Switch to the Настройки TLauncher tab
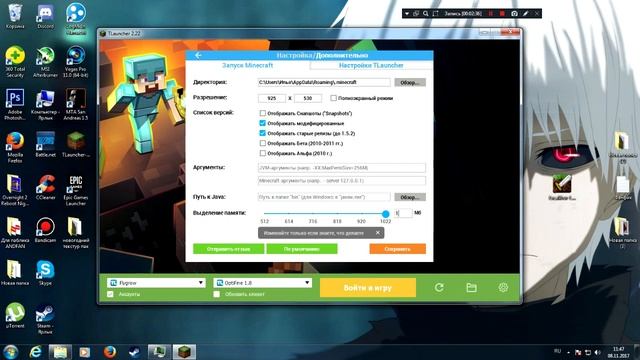Image resolution: width=640 pixels, height=360 pixels. click(x=371, y=65)
